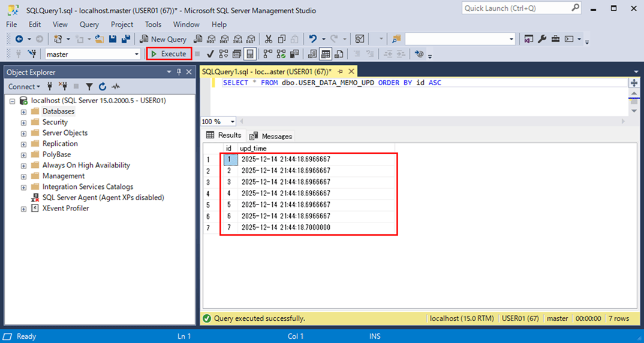644x343 pixels.
Task: Open Activity Monitor from Object Explorer toolbar
Action: point(116,86)
